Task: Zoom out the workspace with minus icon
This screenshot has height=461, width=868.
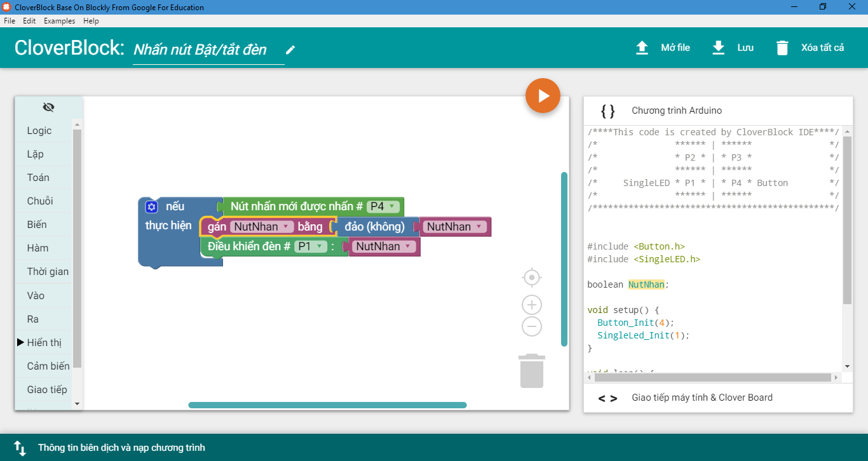Action: pos(531,326)
